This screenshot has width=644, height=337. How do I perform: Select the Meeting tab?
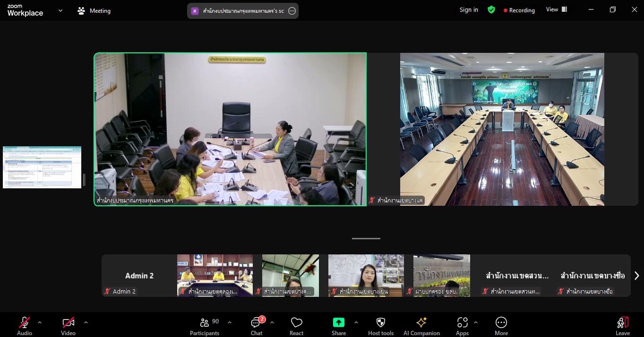pos(94,10)
